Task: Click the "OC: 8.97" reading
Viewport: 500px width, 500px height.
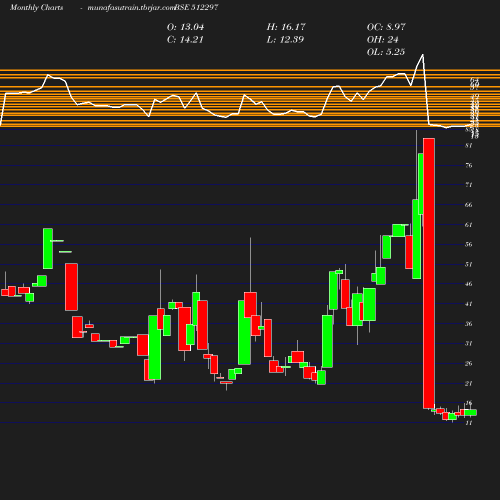Action: click(386, 27)
